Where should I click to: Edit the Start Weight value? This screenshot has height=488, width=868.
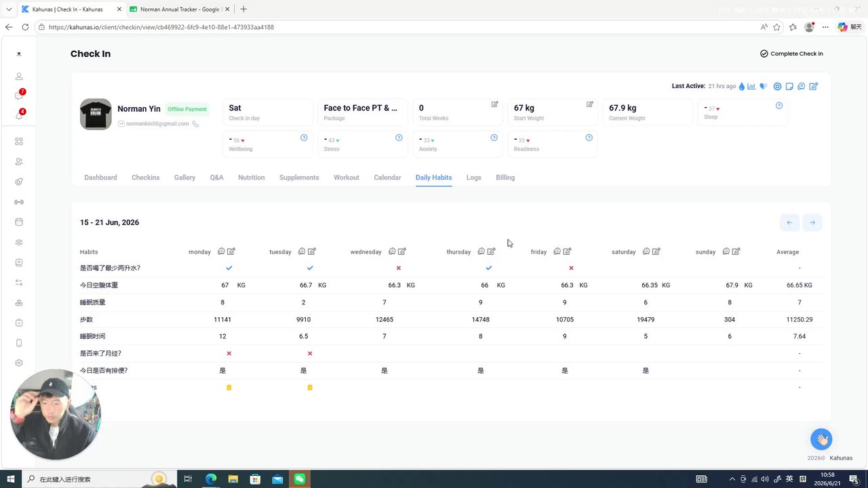tap(590, 104)
